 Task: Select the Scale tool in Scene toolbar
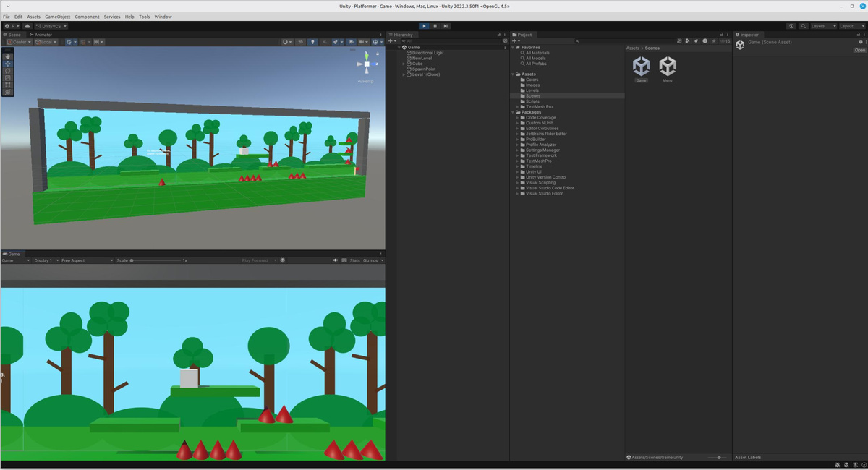[x=8, y=77]
